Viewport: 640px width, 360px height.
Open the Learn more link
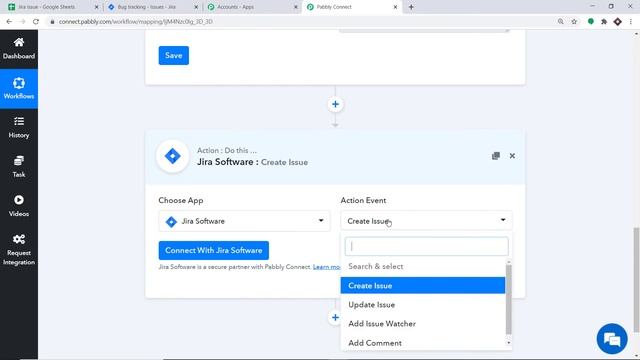pyautogui.click(x=327, y=267)
